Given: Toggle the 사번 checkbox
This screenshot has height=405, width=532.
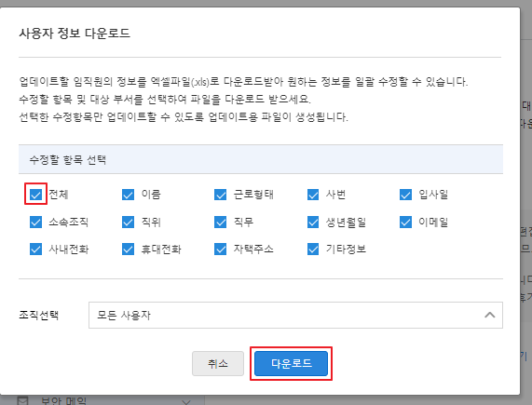Looking at the screenshot, I should tap(313, 195).
